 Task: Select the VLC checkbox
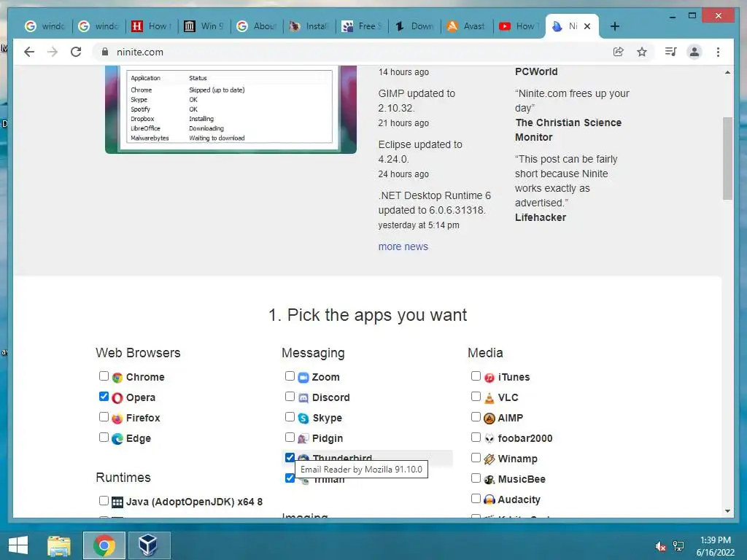tap(476, 396)
